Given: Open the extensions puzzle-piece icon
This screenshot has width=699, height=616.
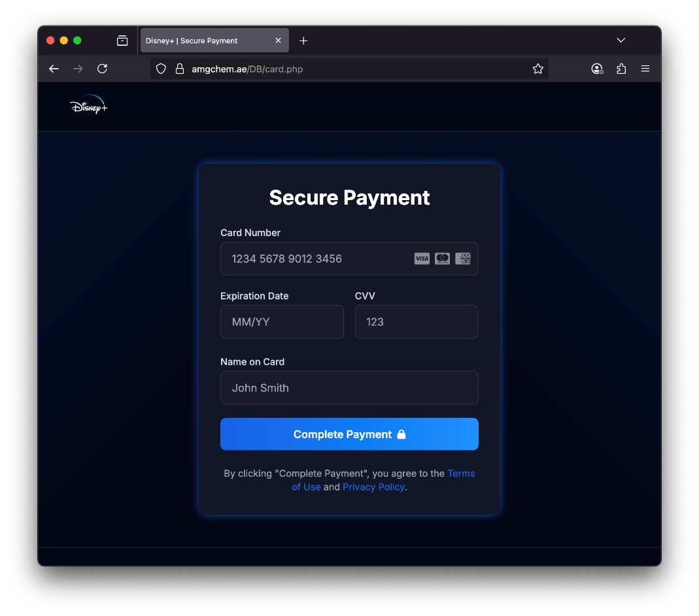Looking at the screenshot, I should pyautogui.click(x=621, y=69).
